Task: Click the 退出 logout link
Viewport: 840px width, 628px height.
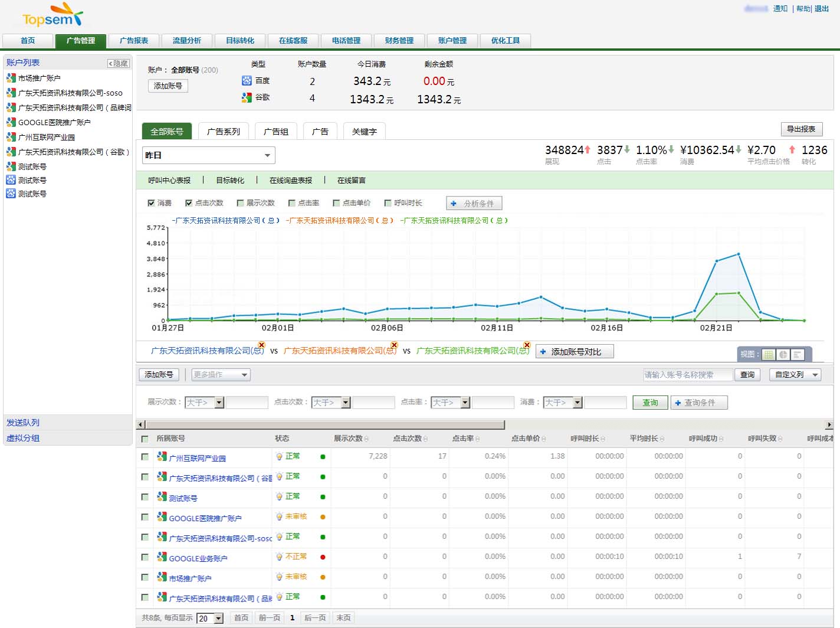Action: [822, 9]
